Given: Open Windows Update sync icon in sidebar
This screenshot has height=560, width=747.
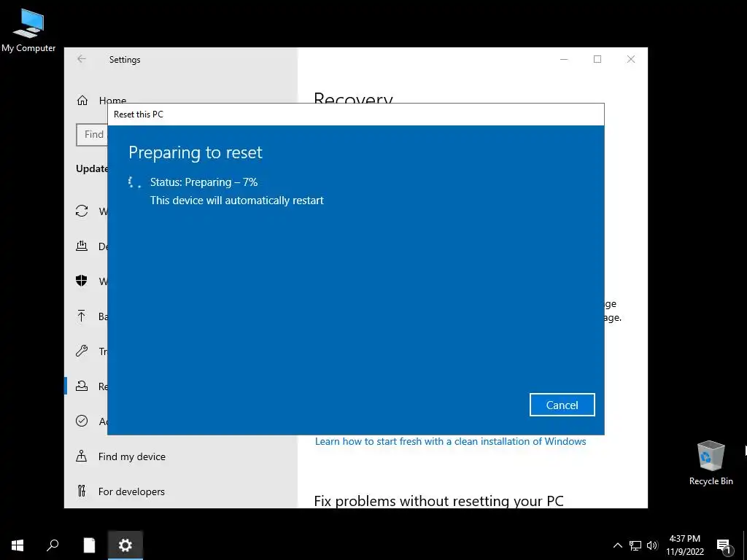Looking at the screenshot, I should (x=82, y=211).
